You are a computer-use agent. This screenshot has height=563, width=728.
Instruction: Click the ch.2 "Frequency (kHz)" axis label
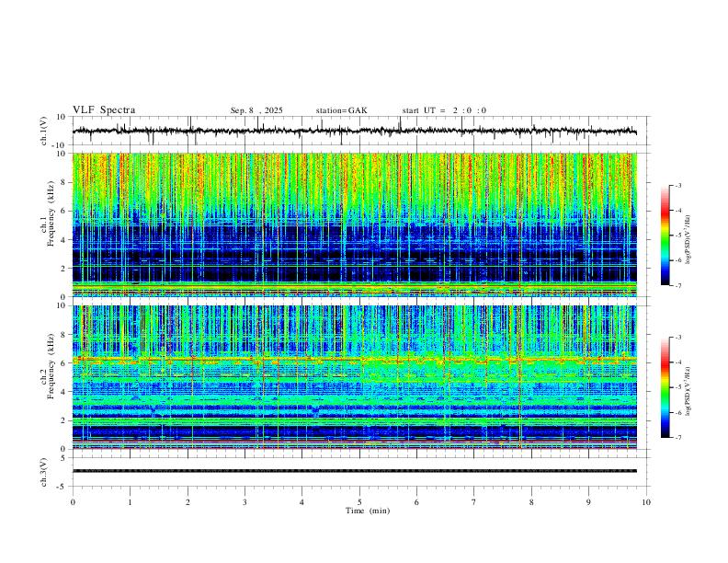click(51, 366)
